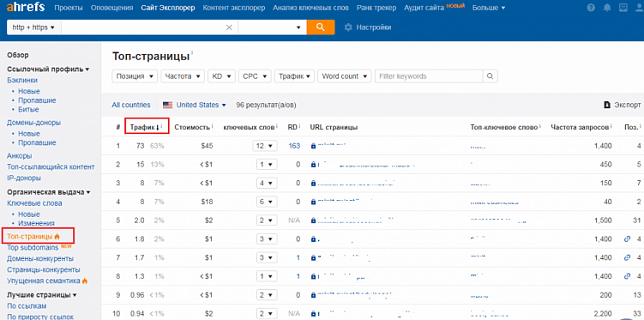The width and height of the screenshot is (644, 320).
Task: Click into the Filter keywords field
Action: (x=429, y=76)
